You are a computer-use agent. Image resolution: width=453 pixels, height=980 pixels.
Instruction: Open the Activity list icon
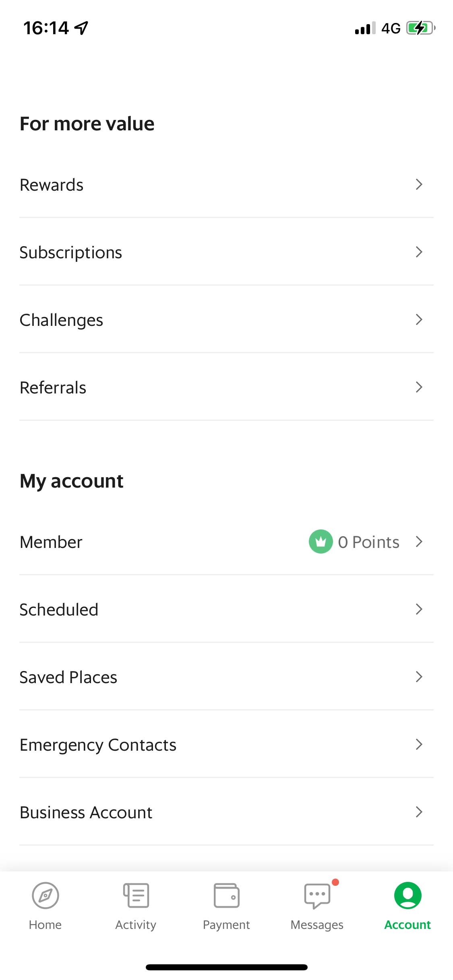click(136, 896)
